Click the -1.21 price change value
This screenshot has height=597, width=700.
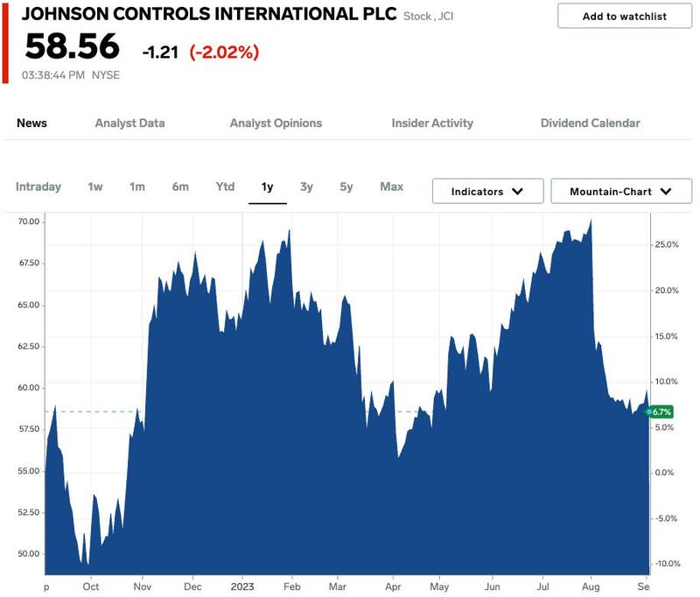[x=160, y=53]
